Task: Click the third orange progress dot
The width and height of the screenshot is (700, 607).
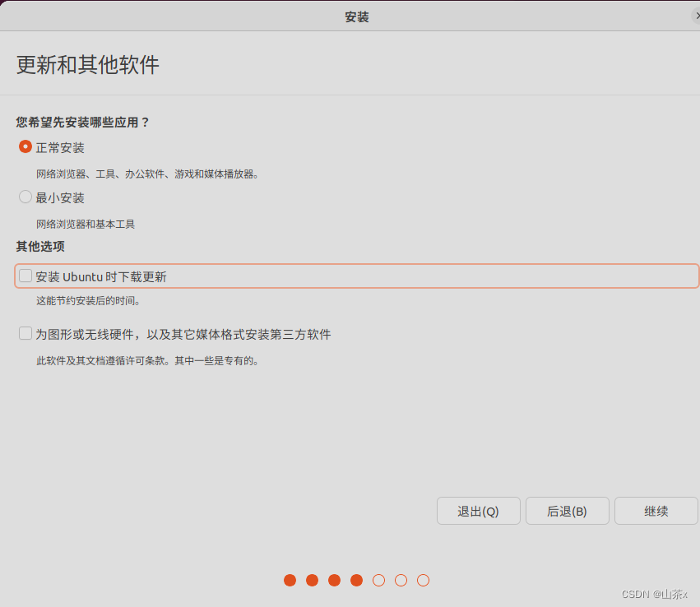Action: [x=334, y=580]
